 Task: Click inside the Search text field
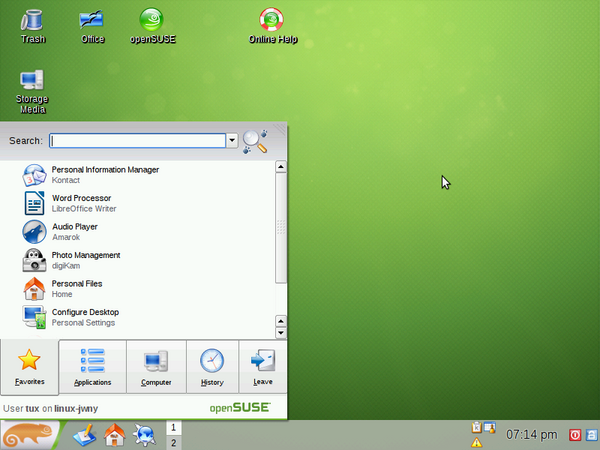pyautogui.click(x=138, y=142)
